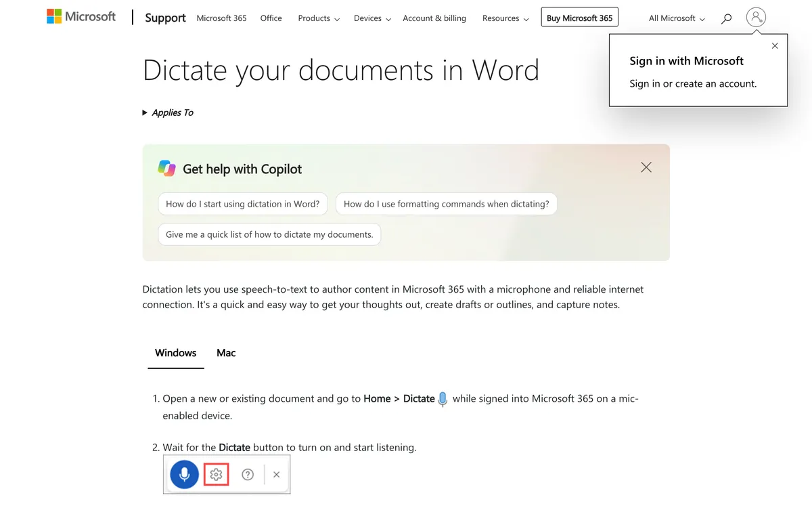812x508 pixels.
Task: Open the Microsoft 365 nav link
Action: (221, 18)
